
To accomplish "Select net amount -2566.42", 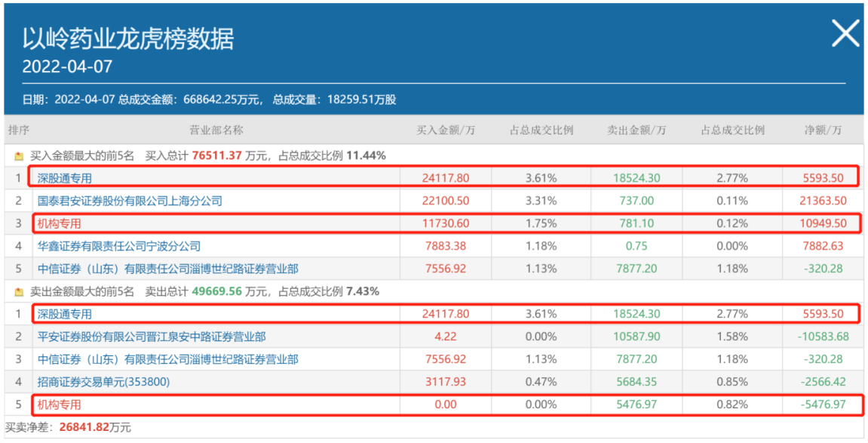I will pos(822,382).
